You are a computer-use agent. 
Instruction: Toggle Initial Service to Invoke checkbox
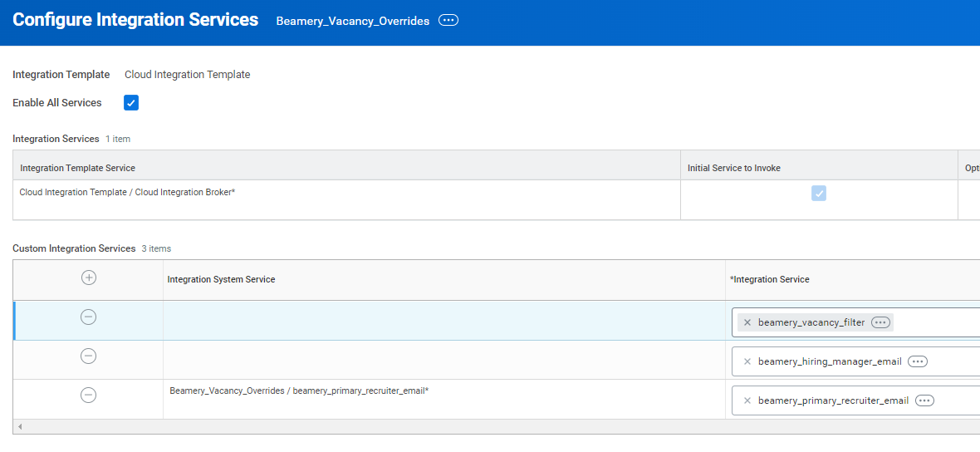(819, 193)
